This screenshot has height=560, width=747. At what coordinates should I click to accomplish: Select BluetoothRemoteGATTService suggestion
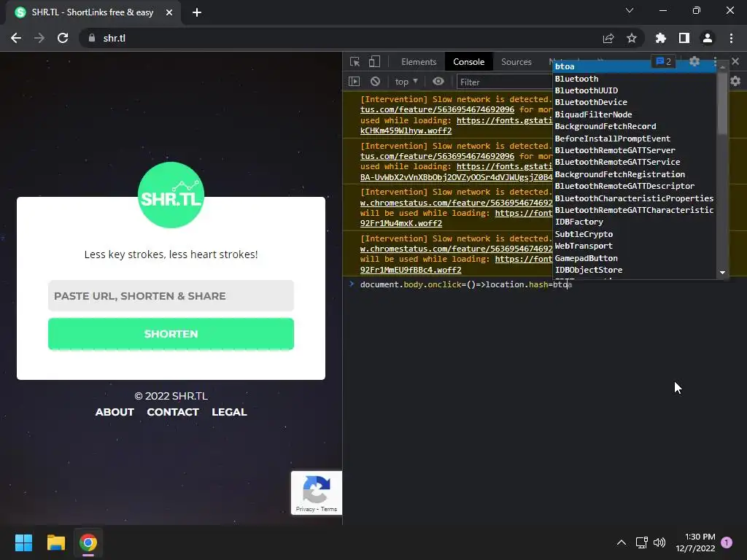click(x=634, y=163)
